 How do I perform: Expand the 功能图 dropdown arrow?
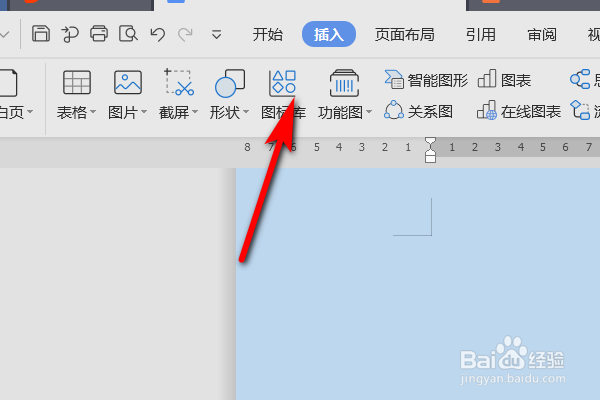(x=369, y=112)
